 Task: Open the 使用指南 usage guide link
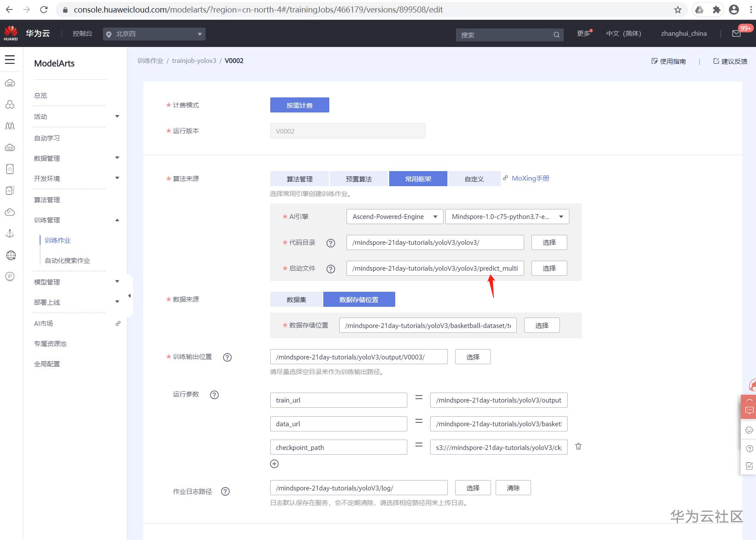(669, 61)
